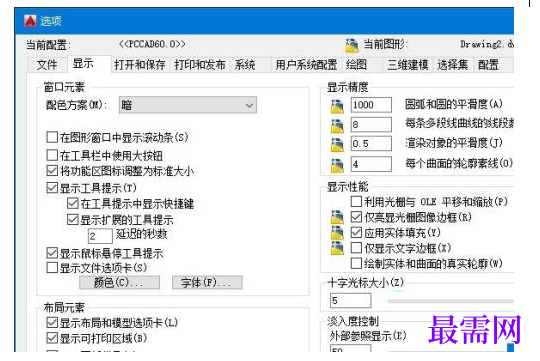Enable 在工具栏中使用大按钮 checkbox
The width and height of the screenshot is (540, 361).
pos(52,155)
